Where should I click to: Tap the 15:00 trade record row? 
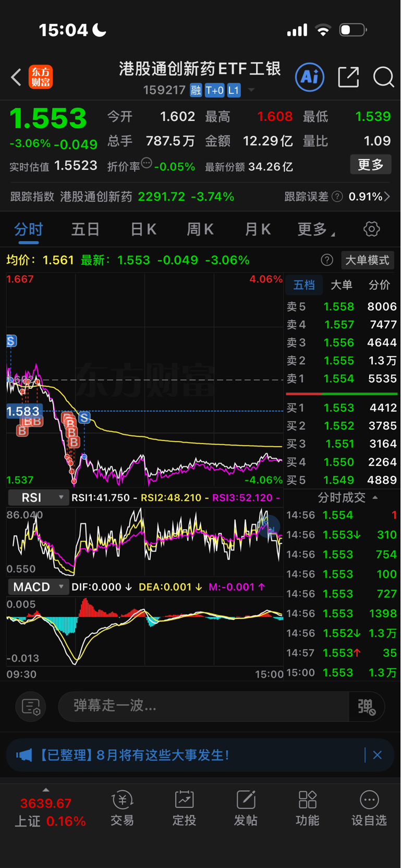342,673
